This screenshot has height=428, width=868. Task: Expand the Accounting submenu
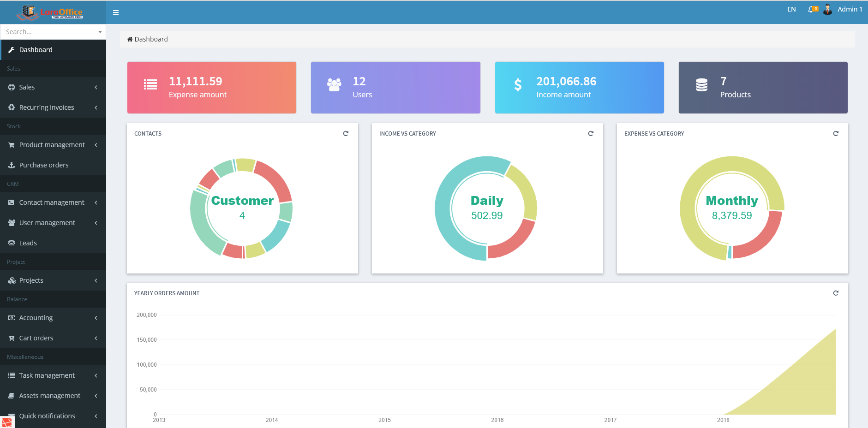[53, 318]
